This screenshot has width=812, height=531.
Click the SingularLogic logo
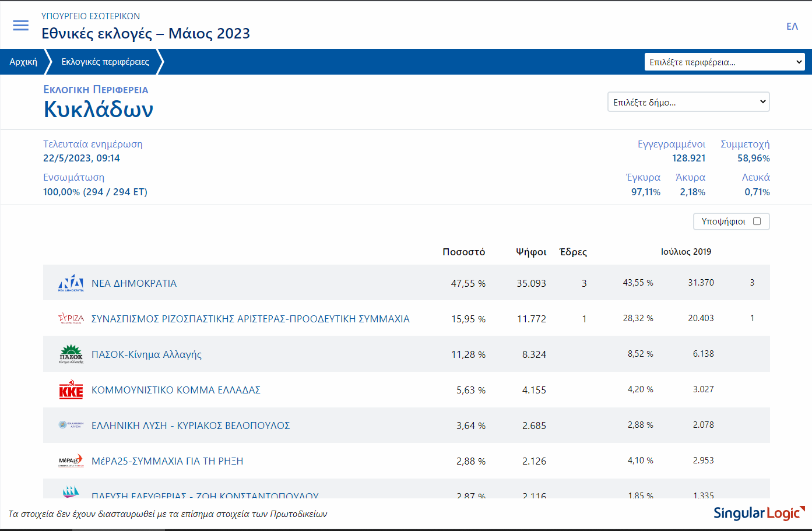[759, 513]
